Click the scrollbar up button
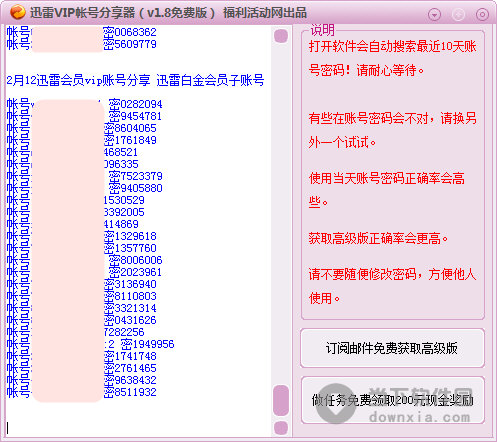The height and width of the screenshot is (442, 497). pos(281,36)
